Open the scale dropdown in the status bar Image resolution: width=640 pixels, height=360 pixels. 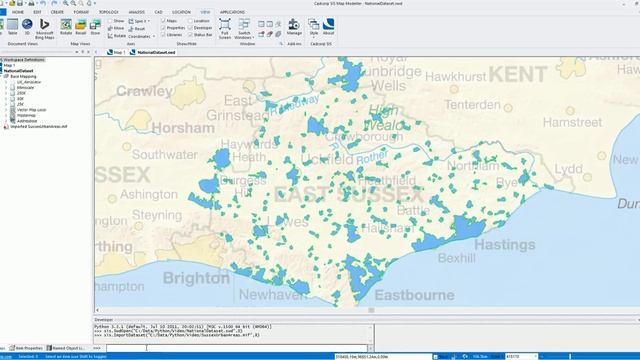tap(536, 357)
